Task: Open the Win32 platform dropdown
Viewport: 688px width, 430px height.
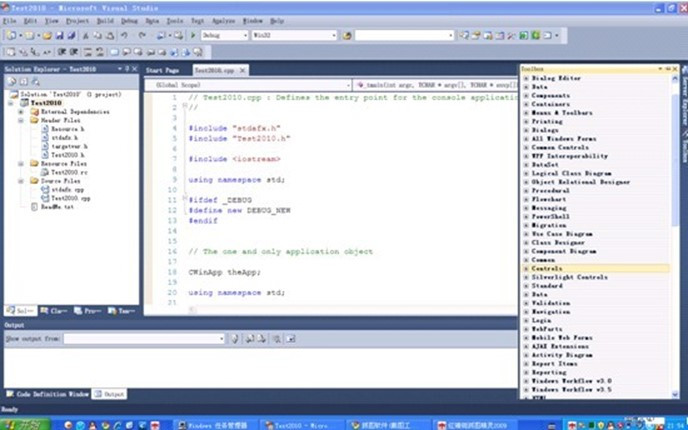Action: coord(334,36)
